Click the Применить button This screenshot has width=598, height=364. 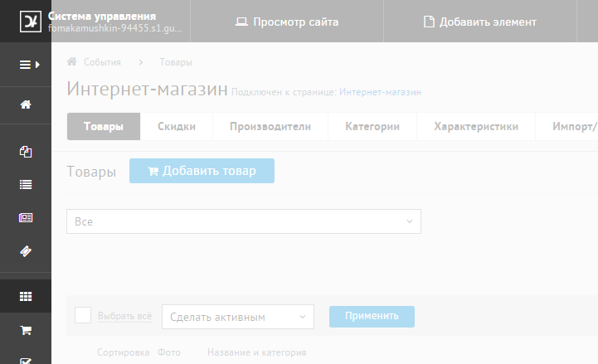coord(372,317)
